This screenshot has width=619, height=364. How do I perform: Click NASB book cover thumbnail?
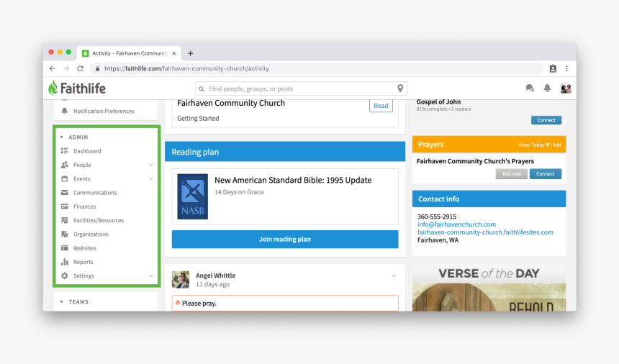coord(193,196)
